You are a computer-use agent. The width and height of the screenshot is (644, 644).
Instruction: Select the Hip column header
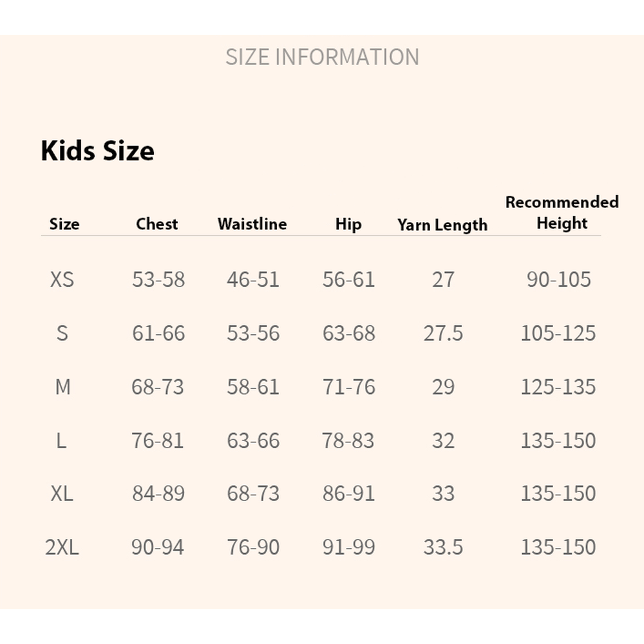(x=348, y=224)
